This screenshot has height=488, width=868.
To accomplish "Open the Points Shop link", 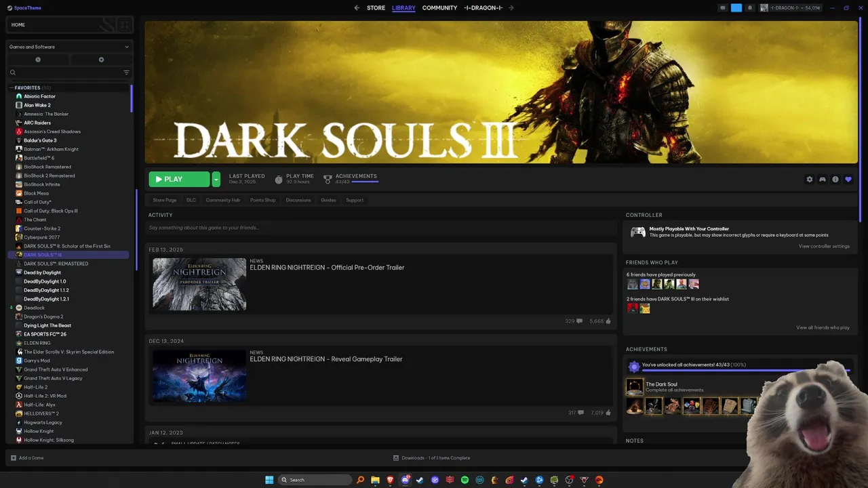I will pyautogui.click(x=263, y=200).
